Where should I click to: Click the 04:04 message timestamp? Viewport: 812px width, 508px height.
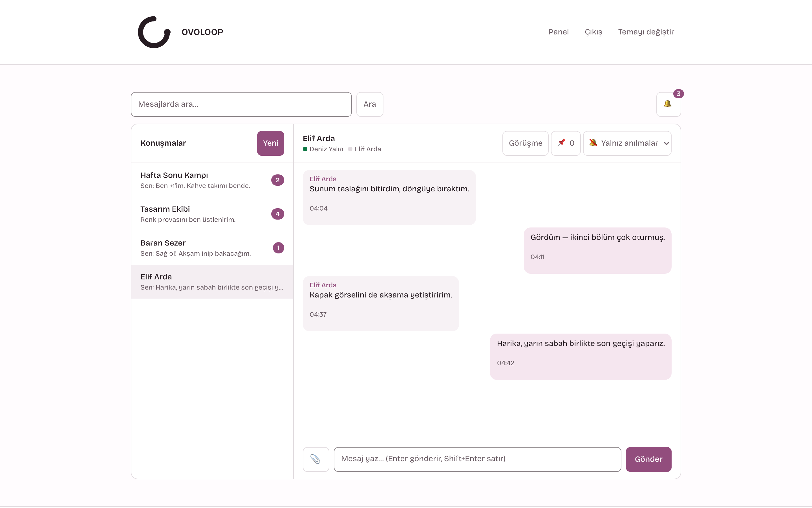pos(318,208)
